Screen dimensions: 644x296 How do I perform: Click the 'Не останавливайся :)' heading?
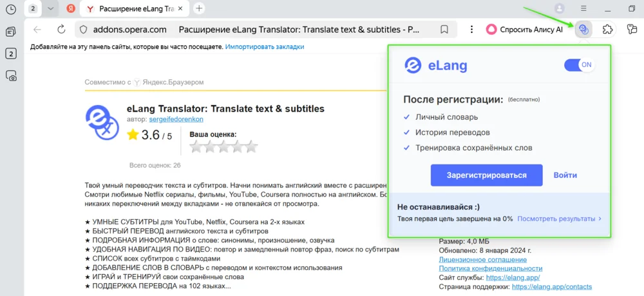pyautogui.click(x=438, y=207)
